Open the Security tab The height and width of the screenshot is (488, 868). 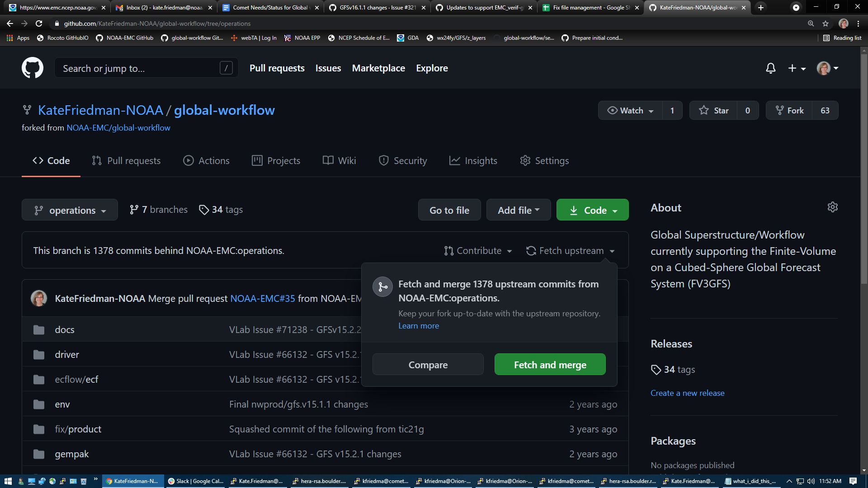pos(403,161)
